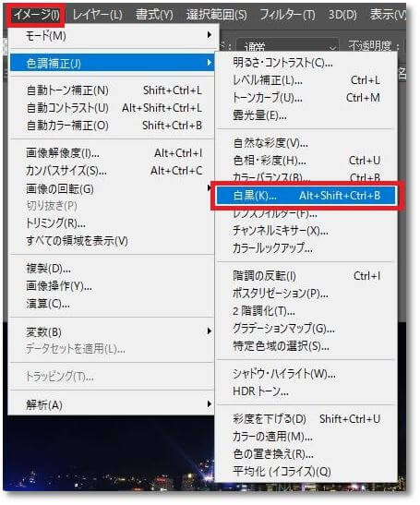Select 白黒(K)... adjustment

click(306, 195)
